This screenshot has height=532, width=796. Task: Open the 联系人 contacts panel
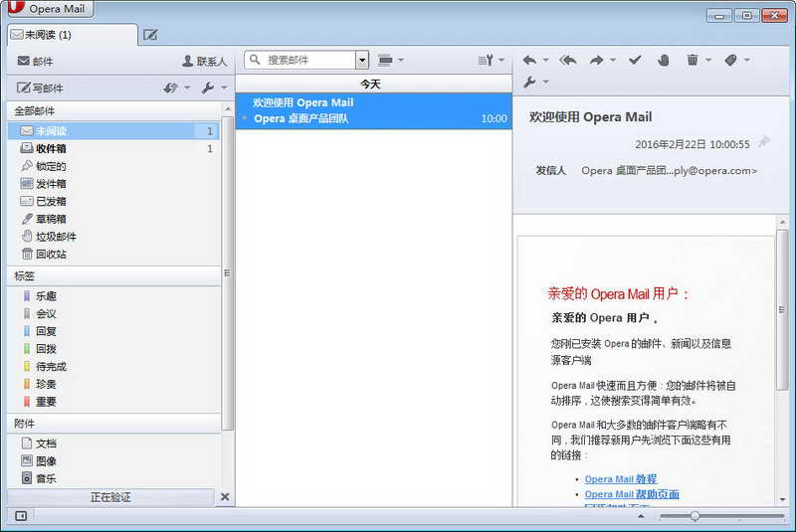(x=204, y=61)
